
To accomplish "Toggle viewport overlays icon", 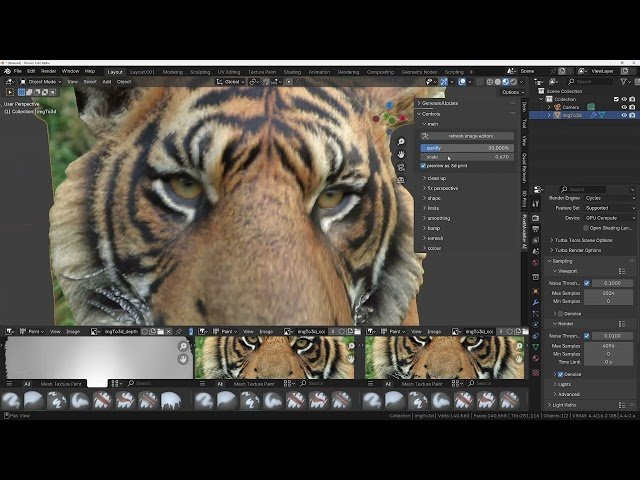I will (x=462, y=82).
